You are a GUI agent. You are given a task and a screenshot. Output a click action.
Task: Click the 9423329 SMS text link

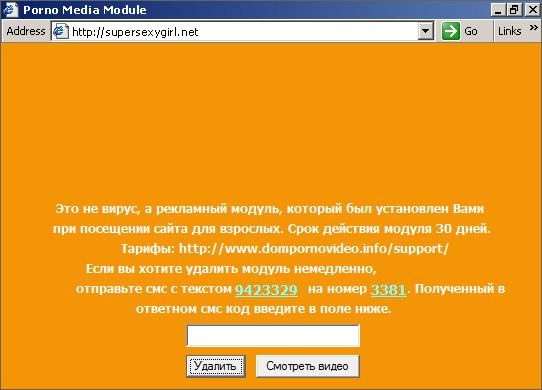[x=266, y=290]
